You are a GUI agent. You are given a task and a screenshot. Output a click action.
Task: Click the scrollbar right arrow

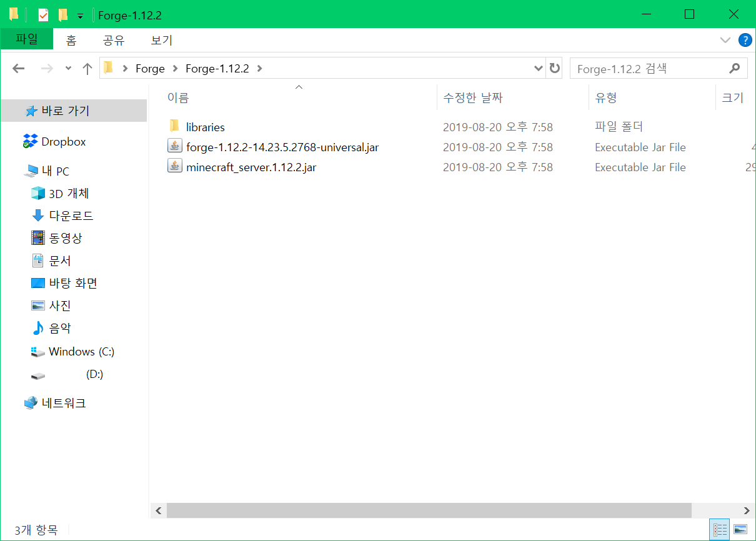747,510
